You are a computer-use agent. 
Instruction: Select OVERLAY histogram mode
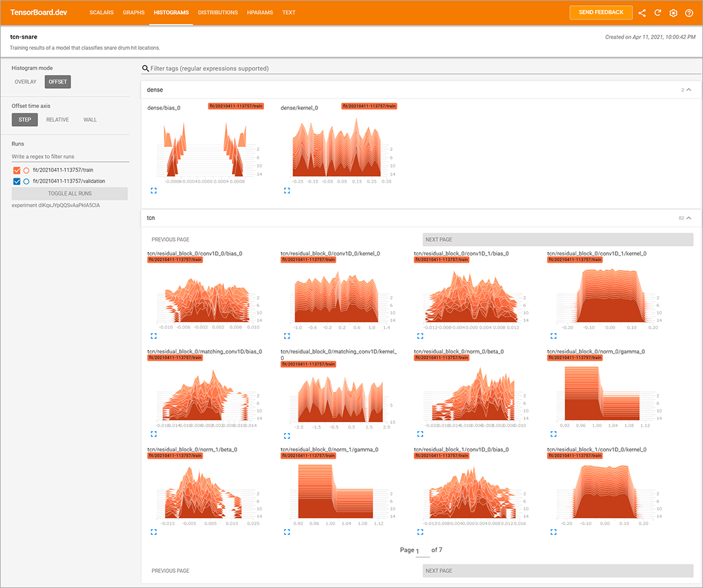[x=25, y=82]
